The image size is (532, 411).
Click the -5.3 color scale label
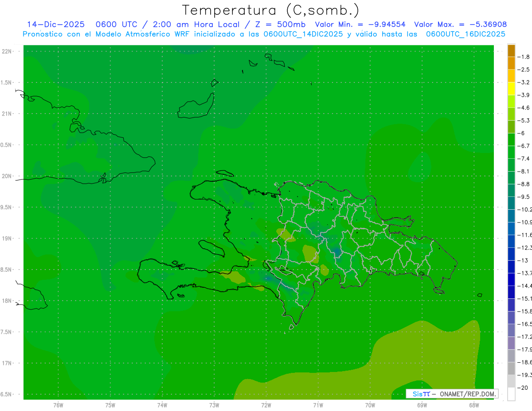coord(524,120)
